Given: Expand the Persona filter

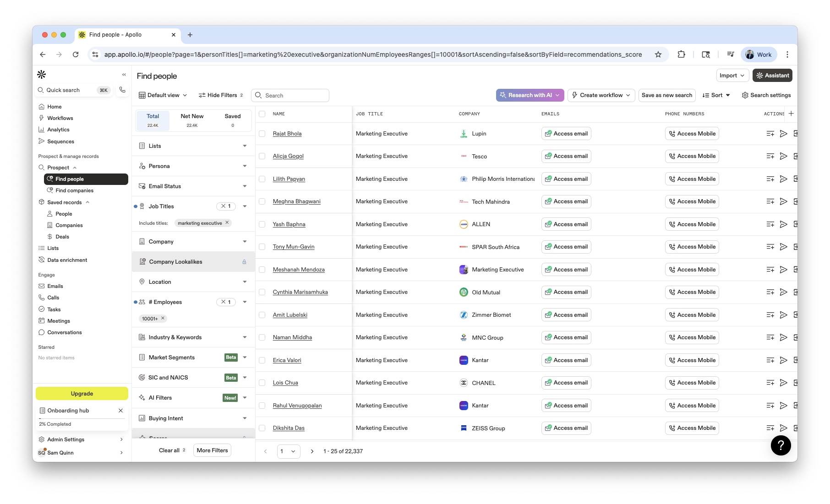Looking at the screenshot, I should click(193, 166).
